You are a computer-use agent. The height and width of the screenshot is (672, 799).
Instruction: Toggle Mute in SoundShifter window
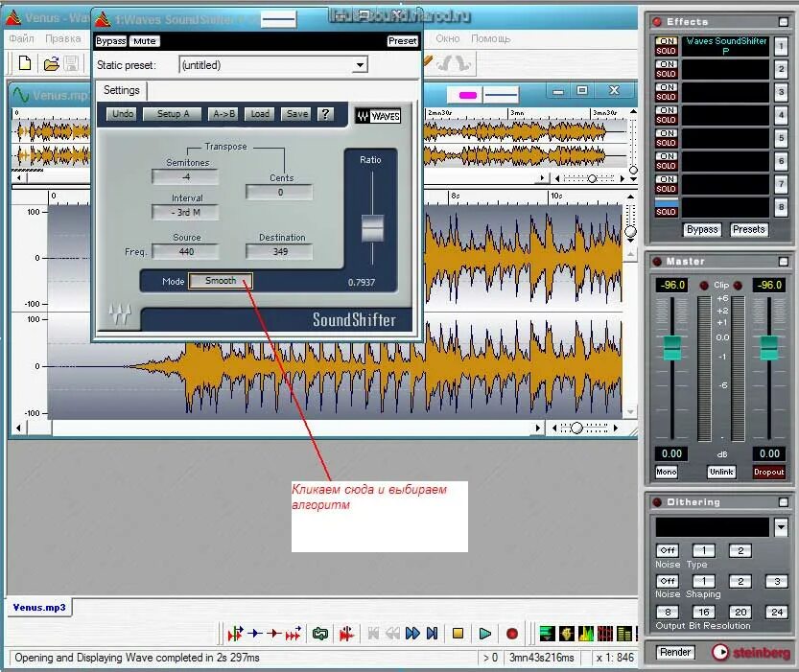pyautogui.click(x=145, y=41)
